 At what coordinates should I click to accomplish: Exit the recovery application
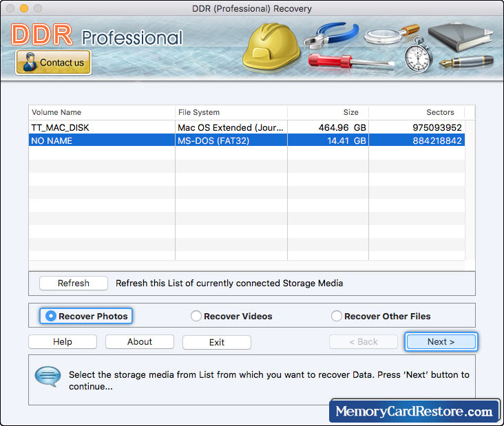tap(217, 342)
